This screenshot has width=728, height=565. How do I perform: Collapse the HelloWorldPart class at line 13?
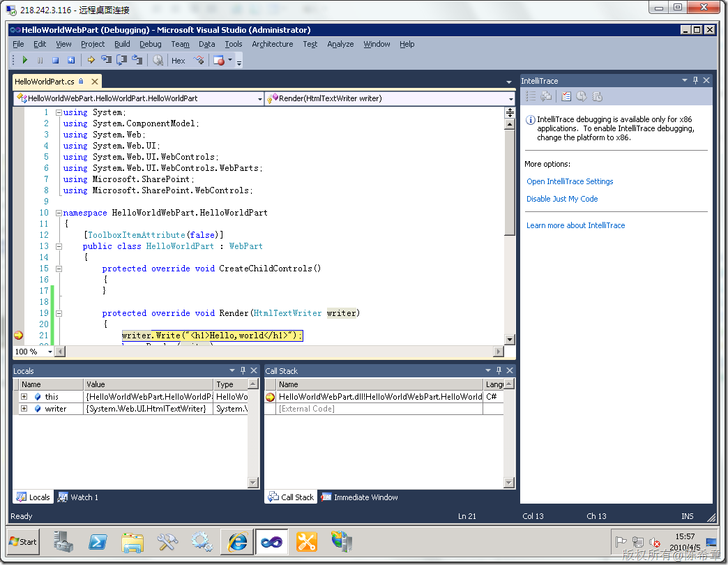pos(59,246)
